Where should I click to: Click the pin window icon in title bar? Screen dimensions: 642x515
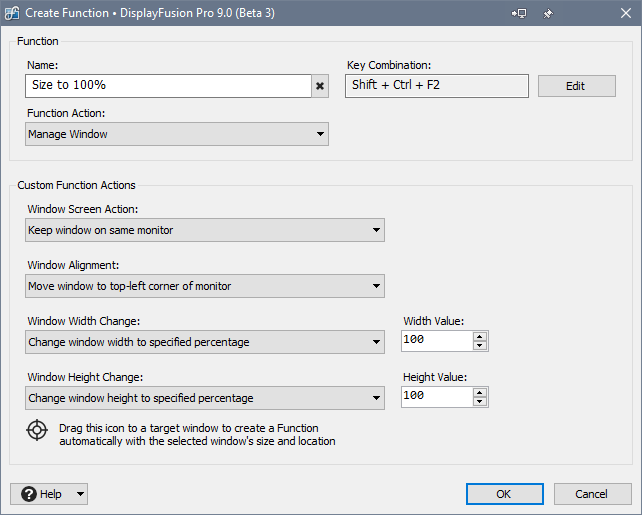(x=547, y=14)
